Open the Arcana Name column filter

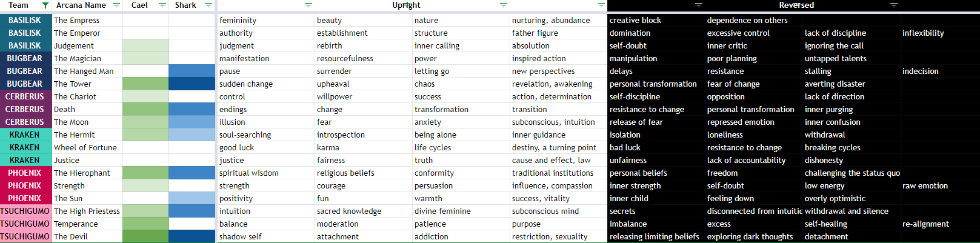pyautogui.click(x=116, y=5)
